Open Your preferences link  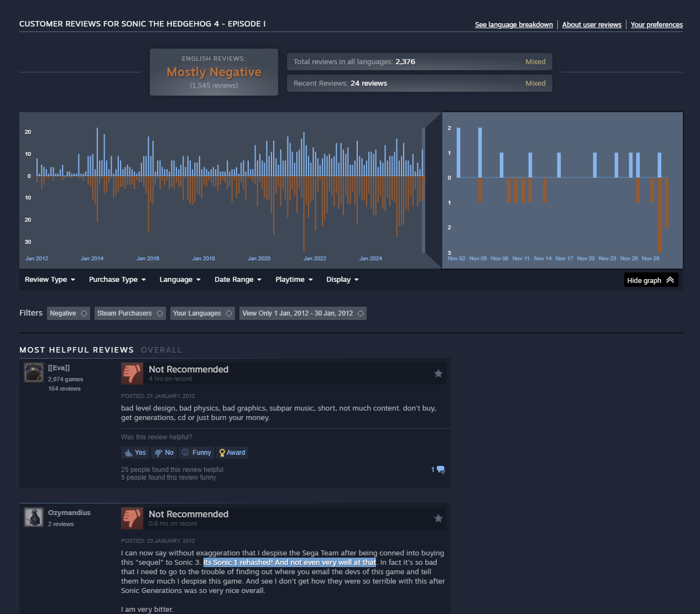pyautogui.click(x=656, y=25)
